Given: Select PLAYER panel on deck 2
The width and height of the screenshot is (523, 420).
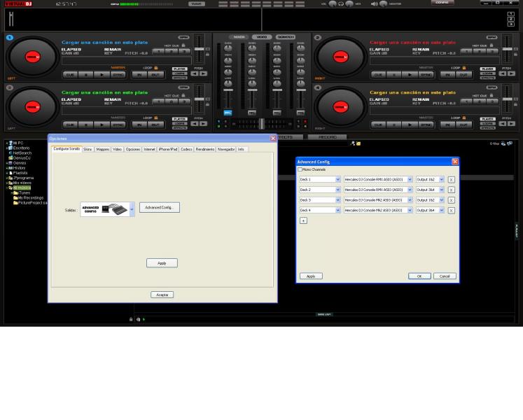Looking at the screenshot, I should tap(488, 69).
